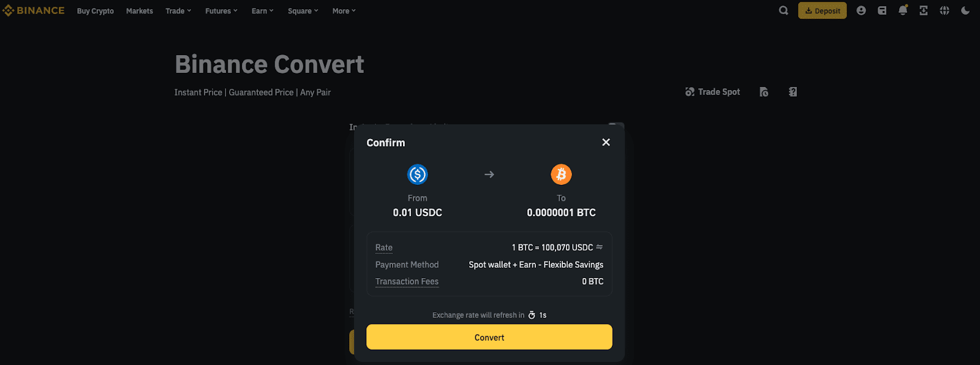Screen dimensions: 980x365
Task: Open the Convert order history icon
Action: (x=764, y=92)
